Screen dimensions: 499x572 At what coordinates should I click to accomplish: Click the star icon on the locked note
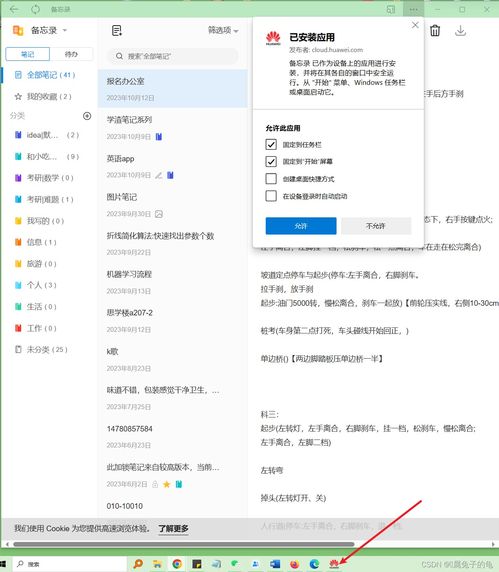(167, 484)
